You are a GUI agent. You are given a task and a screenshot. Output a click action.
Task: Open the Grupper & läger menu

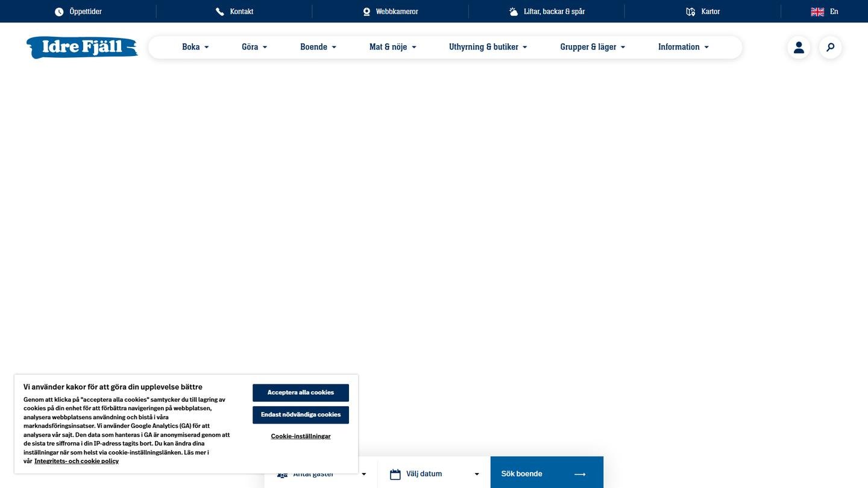click(x=593, y=47)
